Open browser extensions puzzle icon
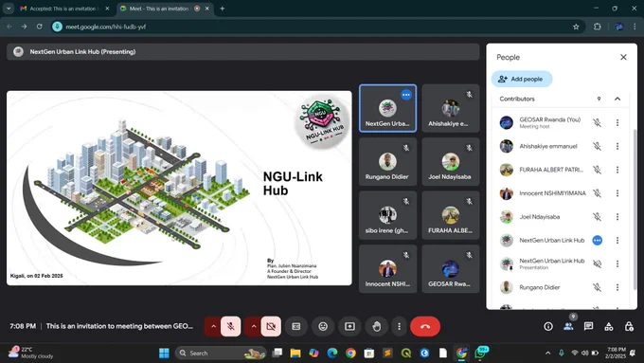Image resolution: width=644 pixels, height=363 pixels. (598, 27)
